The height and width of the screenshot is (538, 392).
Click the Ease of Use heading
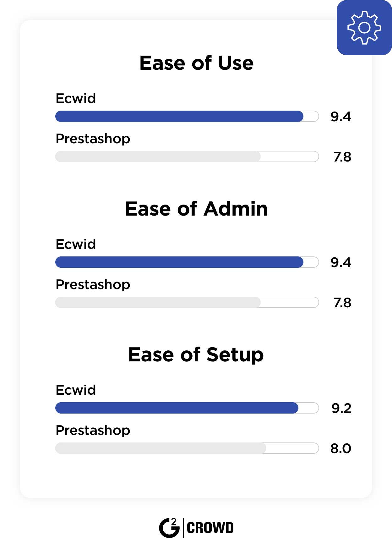[x=196, y=63]
